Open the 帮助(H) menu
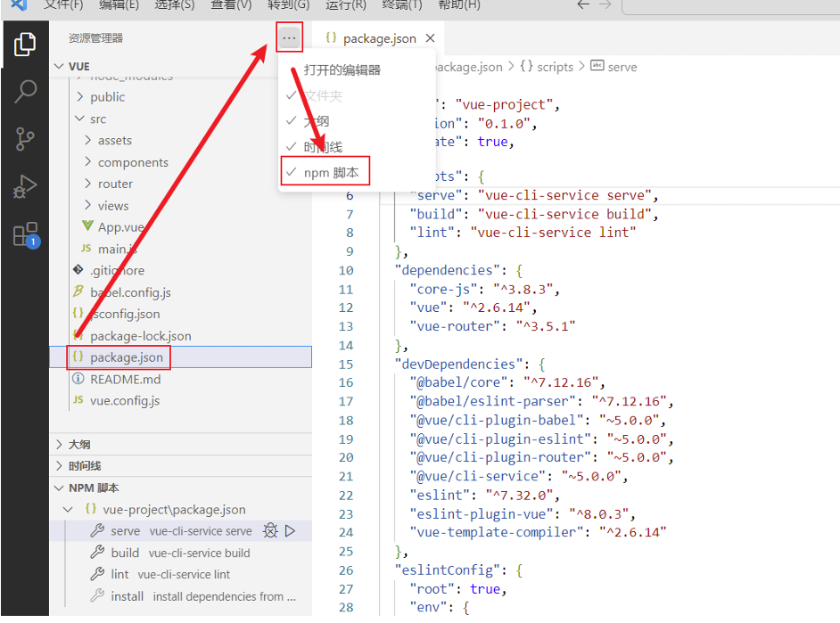Screen dimensions: 840x623 pyautogui.click(x=459, y=4)
